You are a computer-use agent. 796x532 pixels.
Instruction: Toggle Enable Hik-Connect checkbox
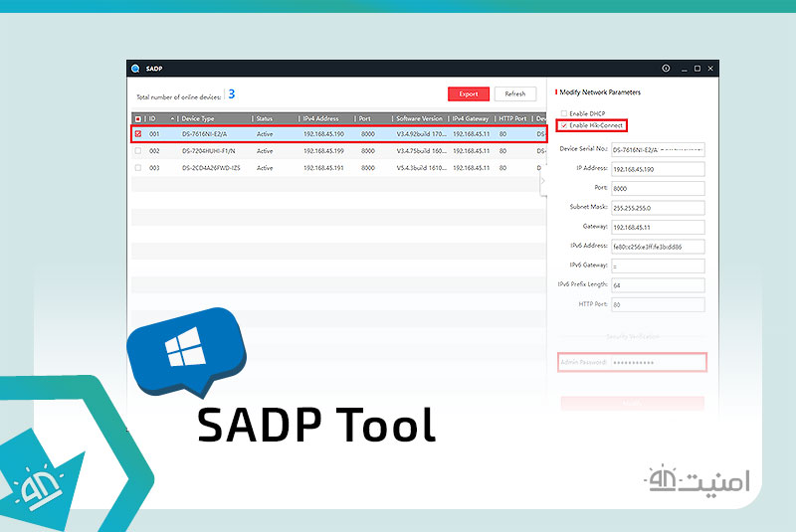click(x=563, y=125)
